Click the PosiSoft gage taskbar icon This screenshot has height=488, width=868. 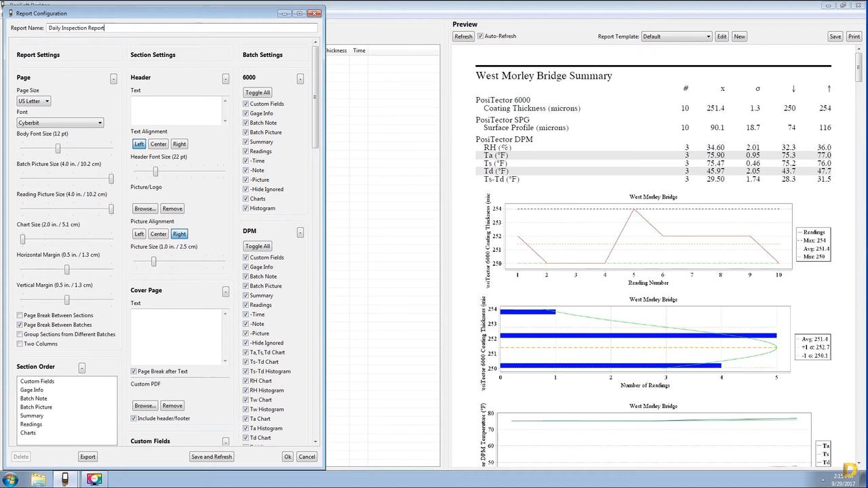(x=65, y=479)
